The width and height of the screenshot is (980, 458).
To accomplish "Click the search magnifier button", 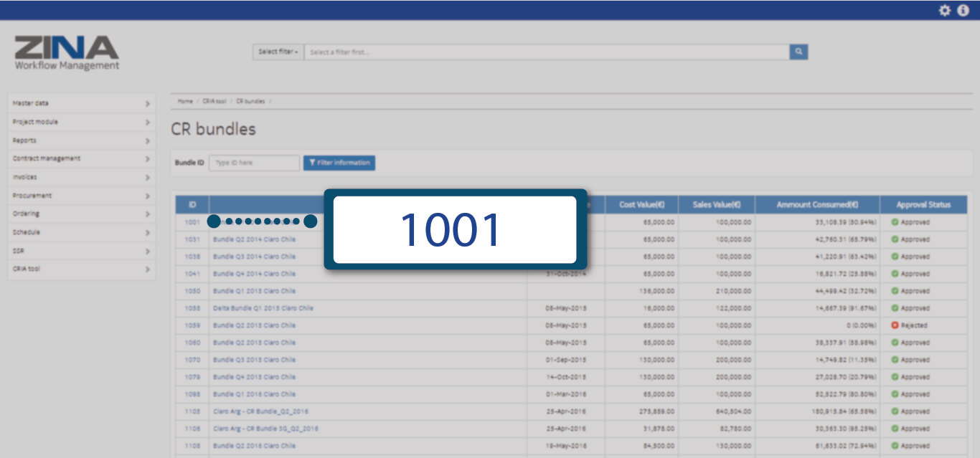I will pos(798,52).
